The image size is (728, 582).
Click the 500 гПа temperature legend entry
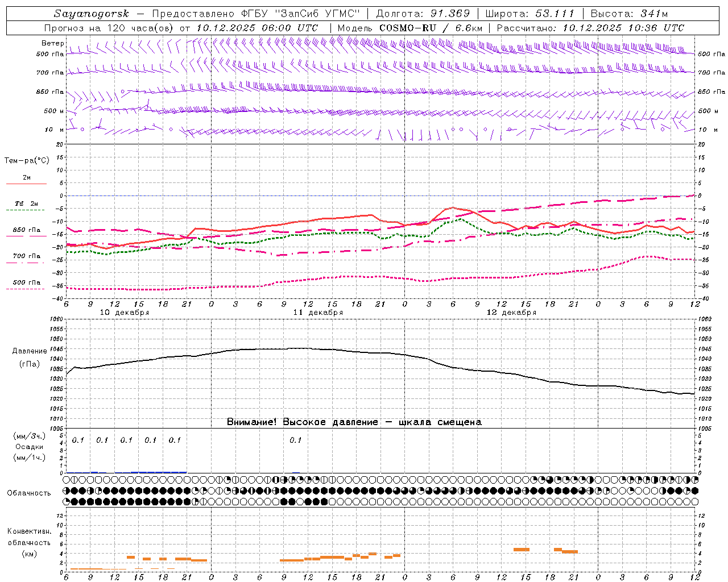[x=27, y=282]
